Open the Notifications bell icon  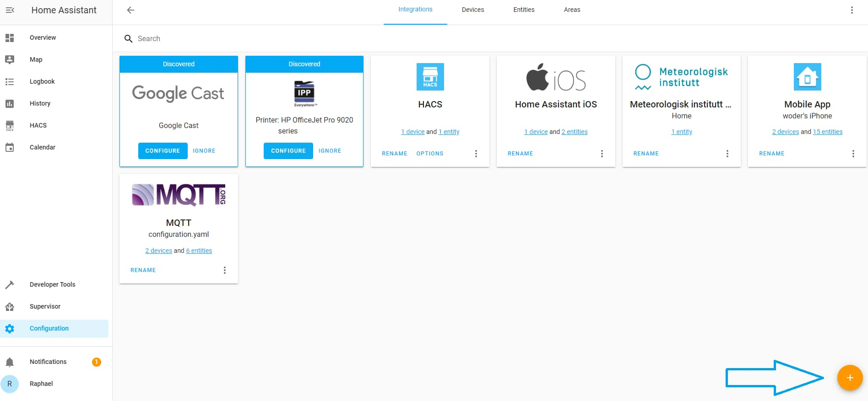point(10,362)
